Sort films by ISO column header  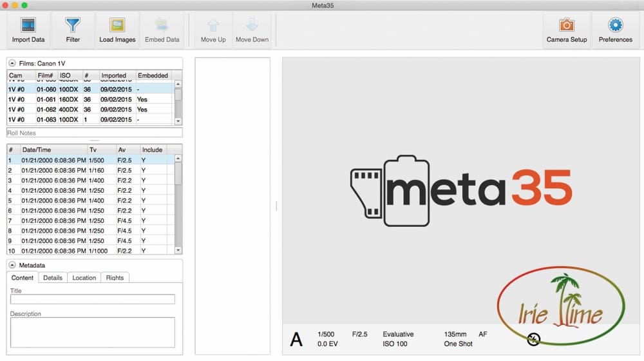click(70, 75)
